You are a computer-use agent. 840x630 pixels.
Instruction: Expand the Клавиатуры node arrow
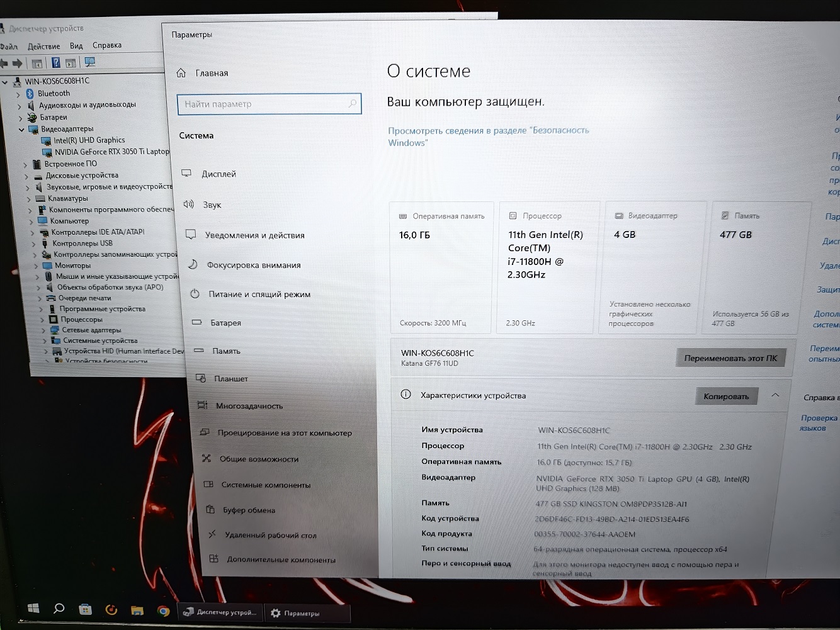tap(29, 199)
